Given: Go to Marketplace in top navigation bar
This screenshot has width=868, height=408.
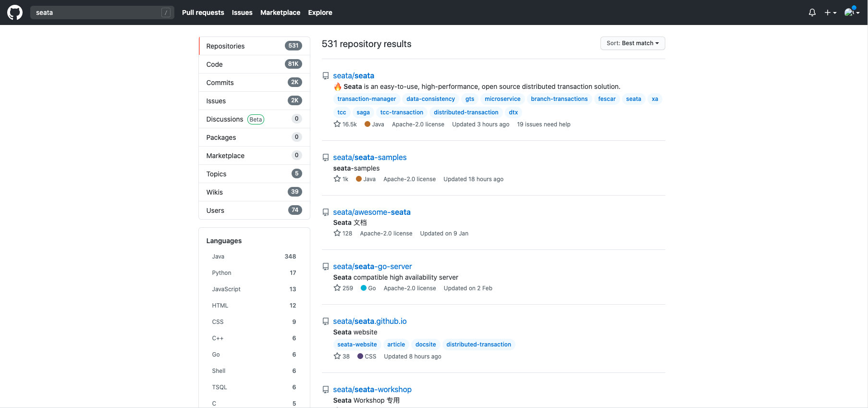Looking at the screenshot, I should (x=280, y=12).
